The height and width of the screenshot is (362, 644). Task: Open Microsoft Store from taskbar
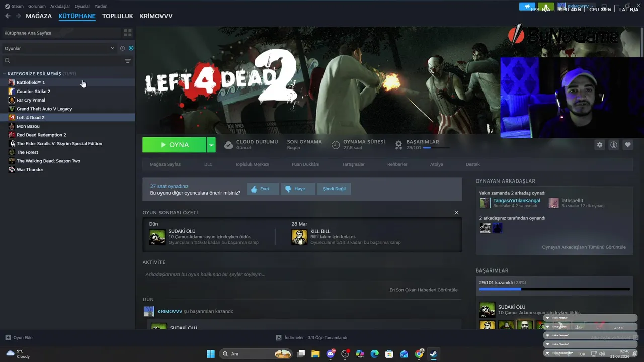coord(389,354)
